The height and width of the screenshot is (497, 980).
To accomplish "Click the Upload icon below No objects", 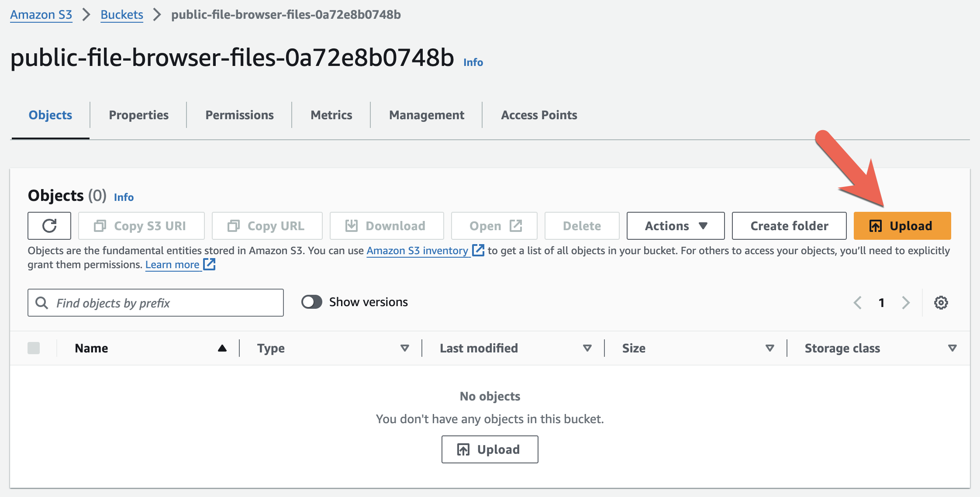I will coord(464,449).
